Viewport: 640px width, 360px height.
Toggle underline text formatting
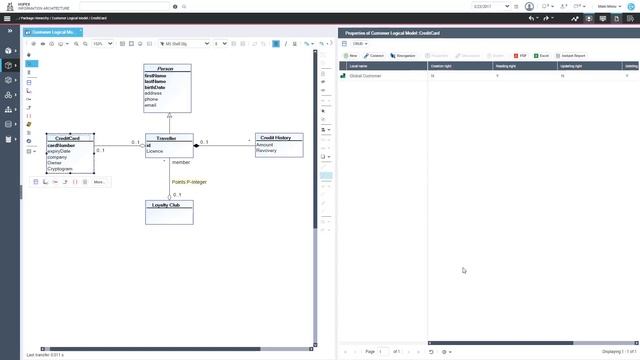(x=295, y=44)
